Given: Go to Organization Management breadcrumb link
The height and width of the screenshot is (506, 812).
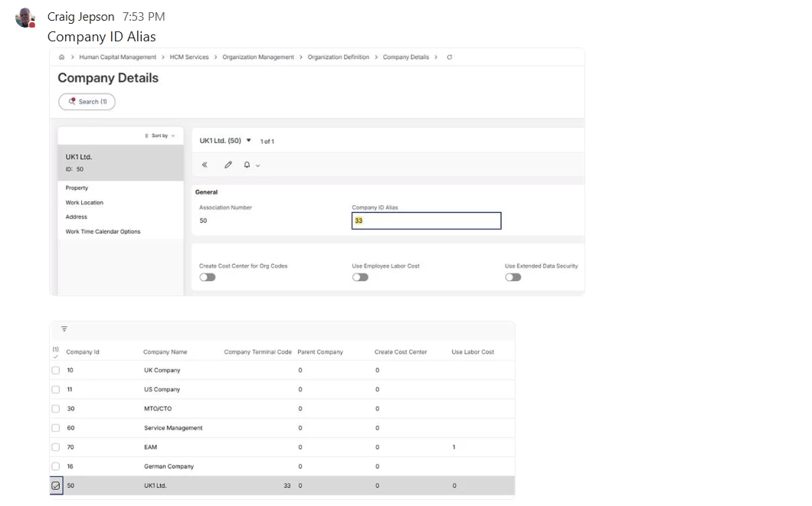Looking at the screenshot, I should (258, 57).
